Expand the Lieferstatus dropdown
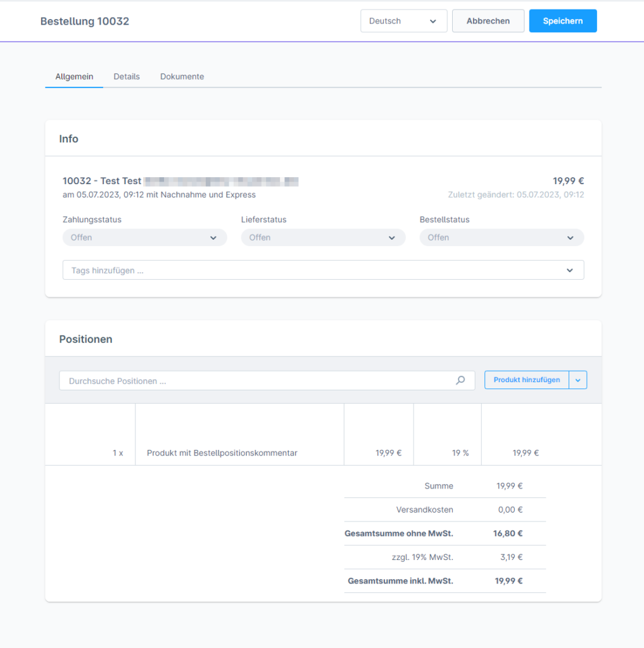This screenshot has height=648, width=644. [x=323, y=237]
